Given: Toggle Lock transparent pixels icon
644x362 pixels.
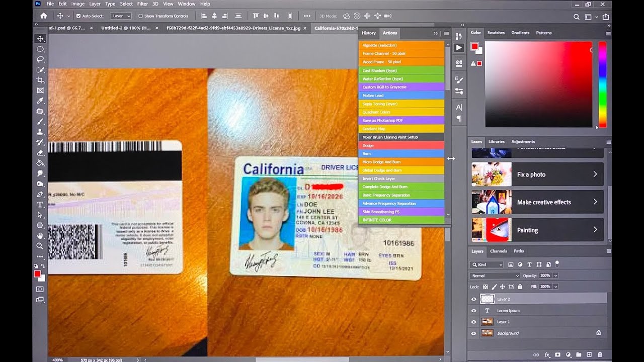Looking at the screenshot, I should [x=486, y=287].
